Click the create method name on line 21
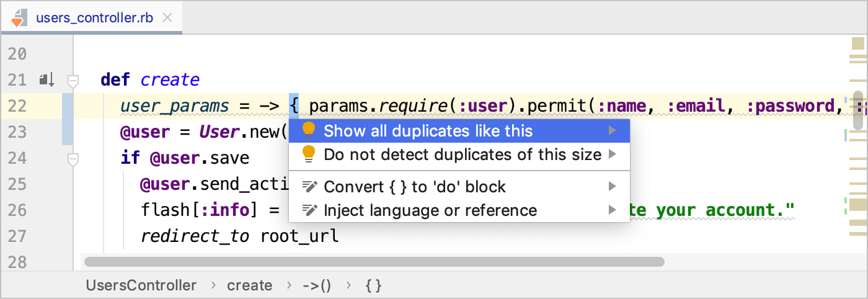Viewport: 868px width, 299px height. pyautogui.click(x=170, y=80)
